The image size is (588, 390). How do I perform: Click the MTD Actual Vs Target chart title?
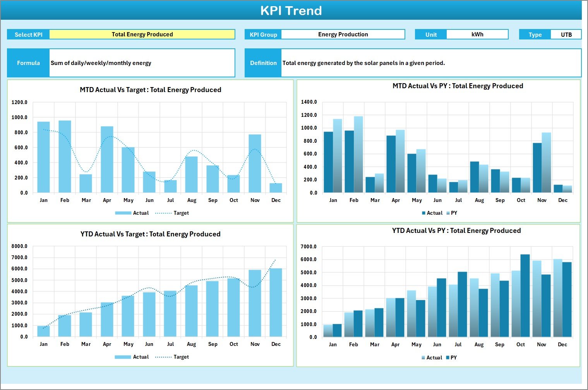point(151,89)
